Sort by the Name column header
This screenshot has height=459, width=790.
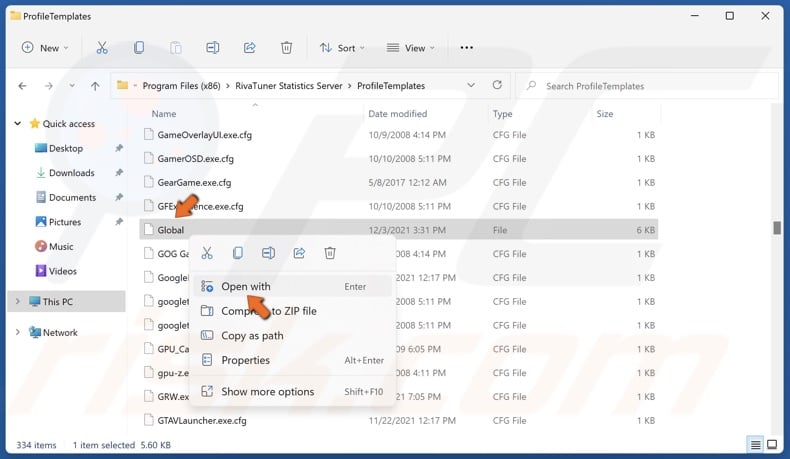pos(164,114)
